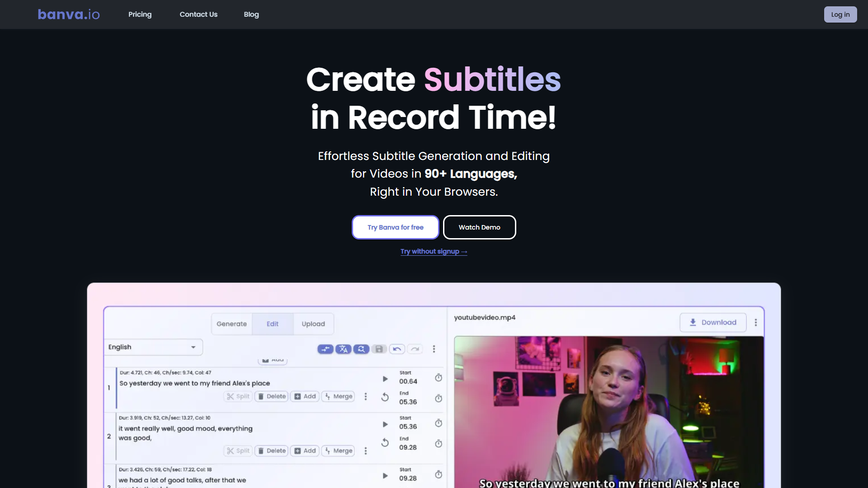The height and width of the screenshot is (488, 868).
Task: Click the 00.64 start time value
Action: [408, 381]
